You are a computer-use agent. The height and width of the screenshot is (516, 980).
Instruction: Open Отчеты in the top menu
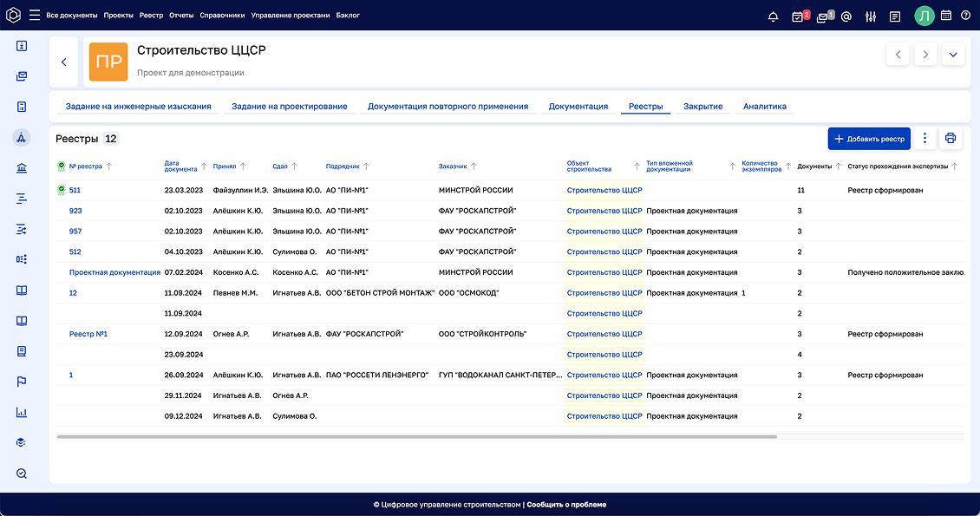(181, 16)
